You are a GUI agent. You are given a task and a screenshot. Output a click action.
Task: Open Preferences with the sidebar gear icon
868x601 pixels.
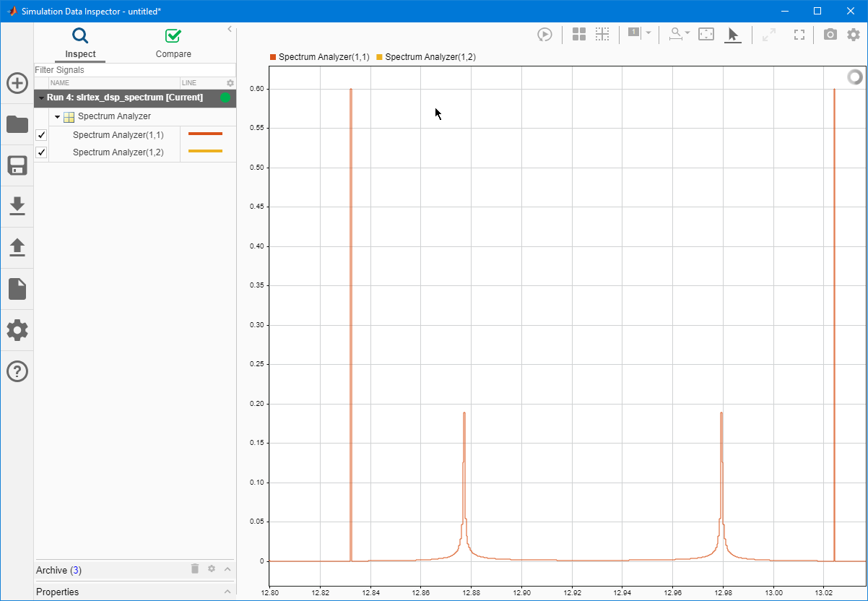[17, 330]
